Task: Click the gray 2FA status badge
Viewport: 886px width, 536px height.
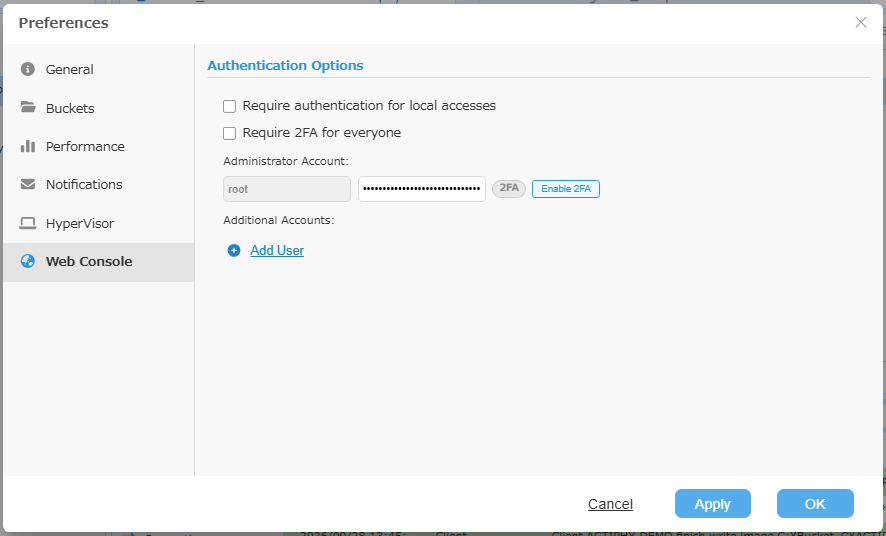Action: click(509, 189)
